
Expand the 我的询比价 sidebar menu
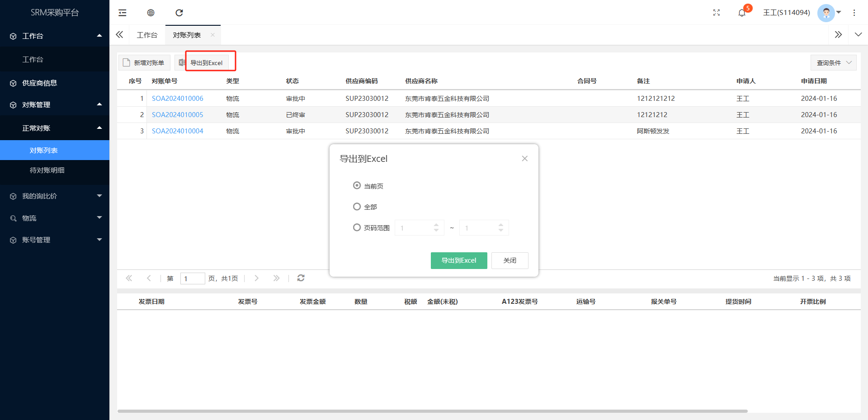(x=54, y=196)
